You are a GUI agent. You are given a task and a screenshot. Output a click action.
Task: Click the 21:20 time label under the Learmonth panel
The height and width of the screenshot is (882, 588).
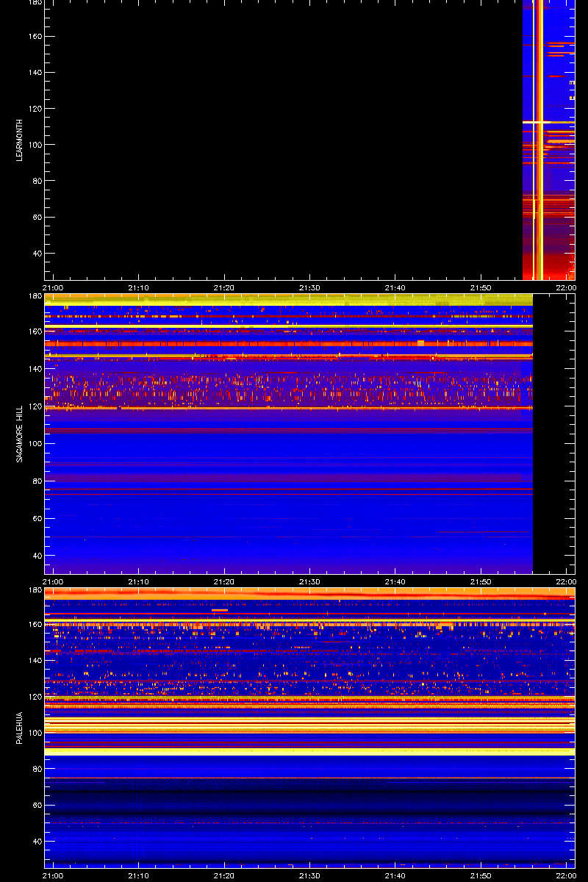coord(224,287)
